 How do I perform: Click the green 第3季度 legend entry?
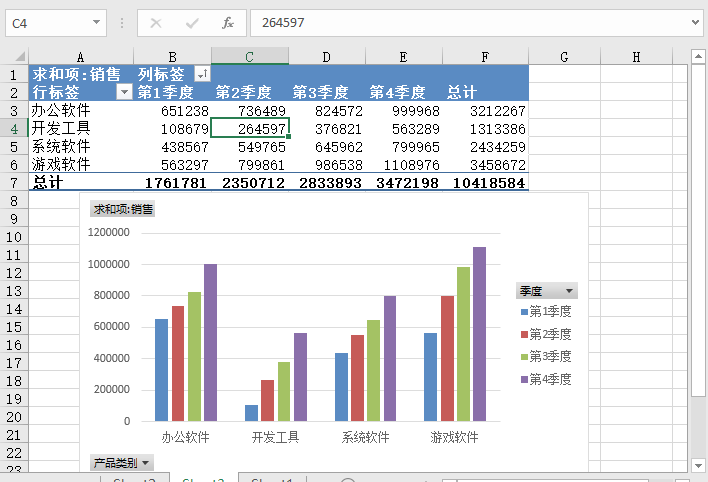[546, 356]
